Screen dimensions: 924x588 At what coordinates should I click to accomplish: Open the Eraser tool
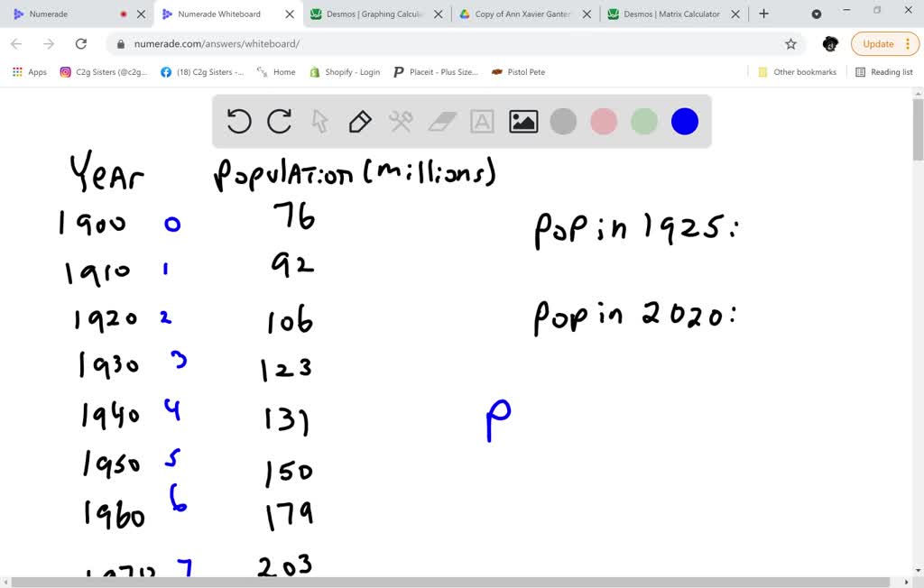tap(441, 121)
